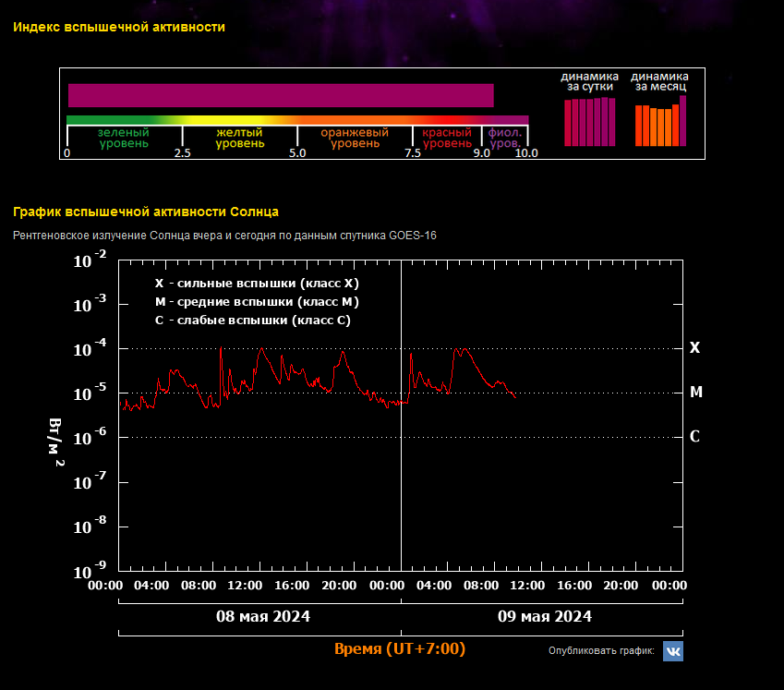Screen dimensions: 784x690
Task: Click the '09 мая 2024' date label
Action: [x=545, y=616]
